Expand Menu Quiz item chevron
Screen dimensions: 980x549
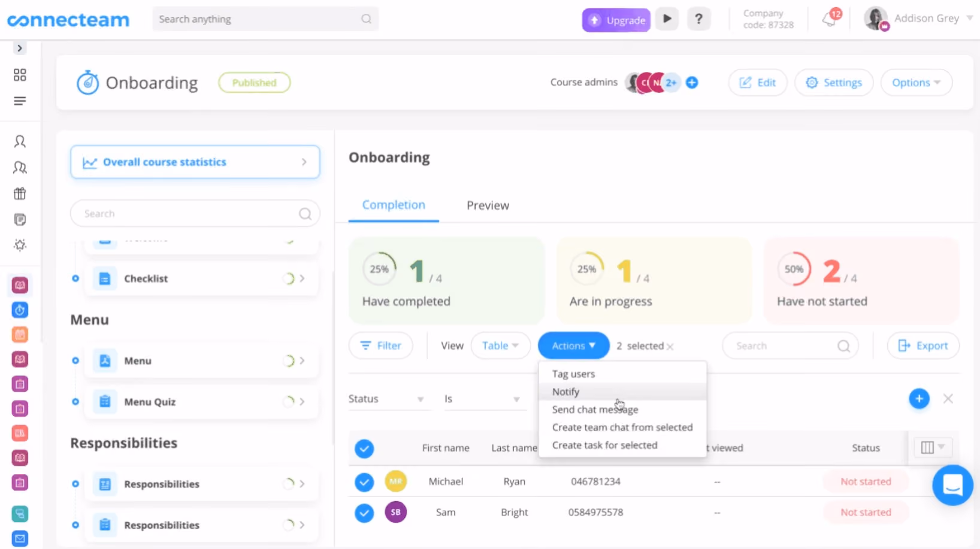click(302, 402)
